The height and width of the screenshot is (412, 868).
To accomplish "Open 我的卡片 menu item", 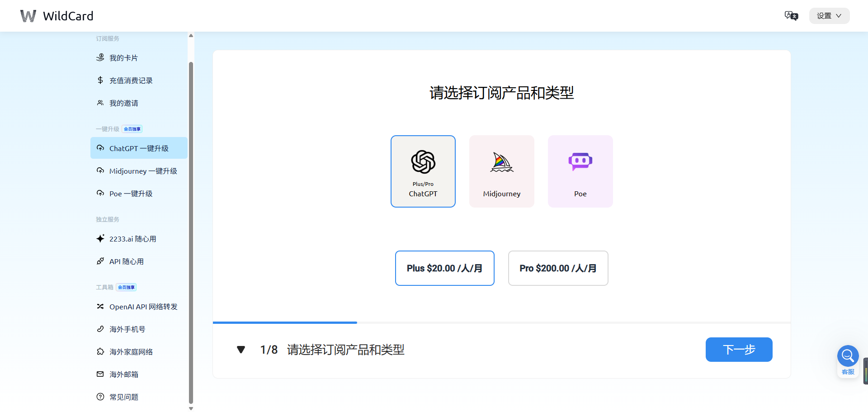I will click(139, 58).
